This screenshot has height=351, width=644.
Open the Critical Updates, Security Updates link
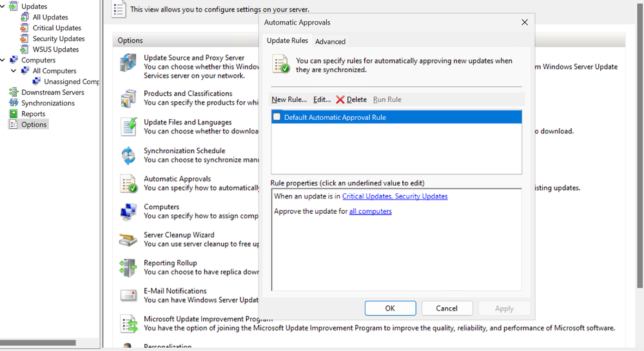(395, 196)
